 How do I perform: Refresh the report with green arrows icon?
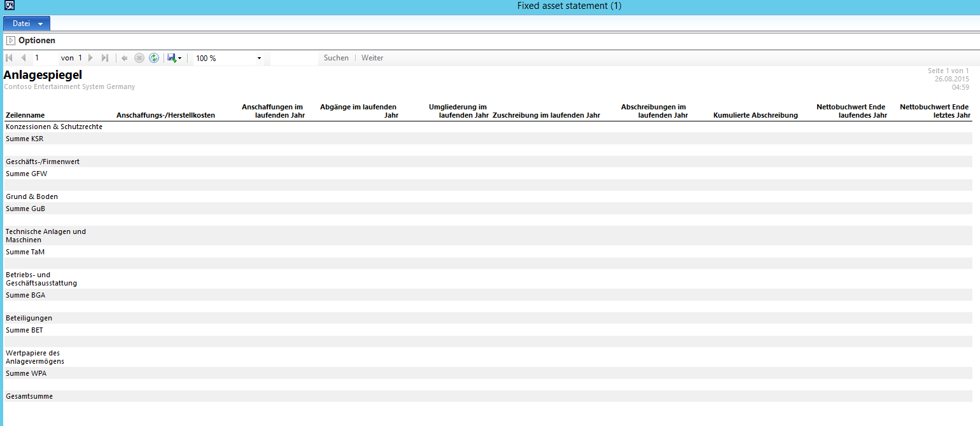[154, 58]
